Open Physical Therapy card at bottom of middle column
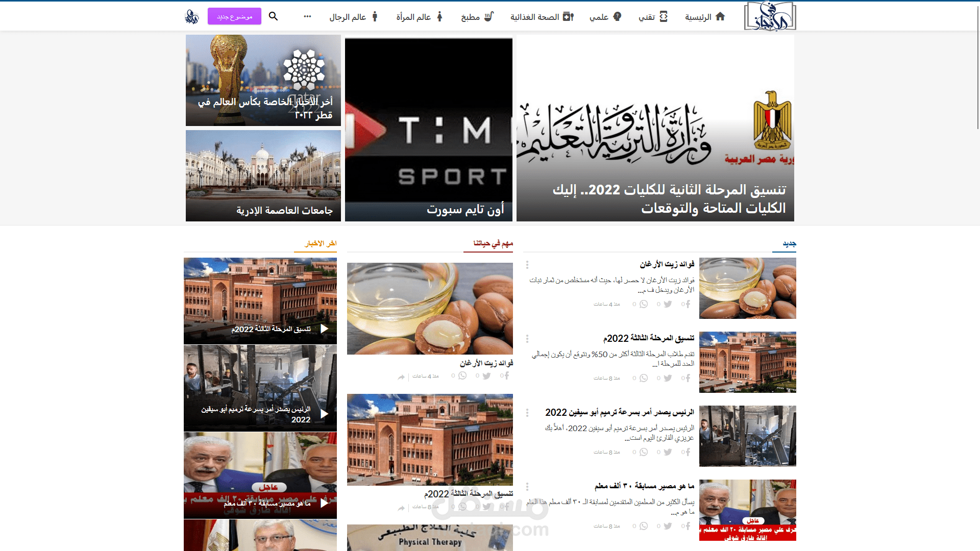 click(x=430, y=538)
